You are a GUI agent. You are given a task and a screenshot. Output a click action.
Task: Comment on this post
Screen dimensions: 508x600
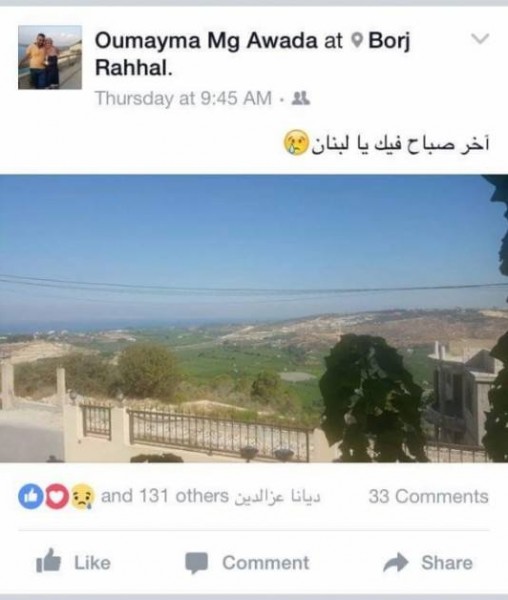coord(247,562)
